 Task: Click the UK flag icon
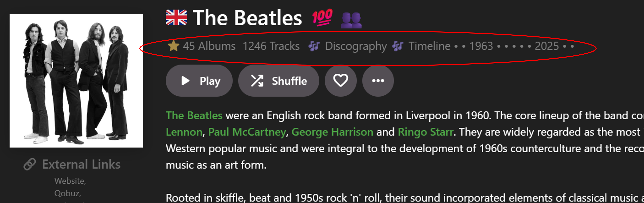[176, 18]
